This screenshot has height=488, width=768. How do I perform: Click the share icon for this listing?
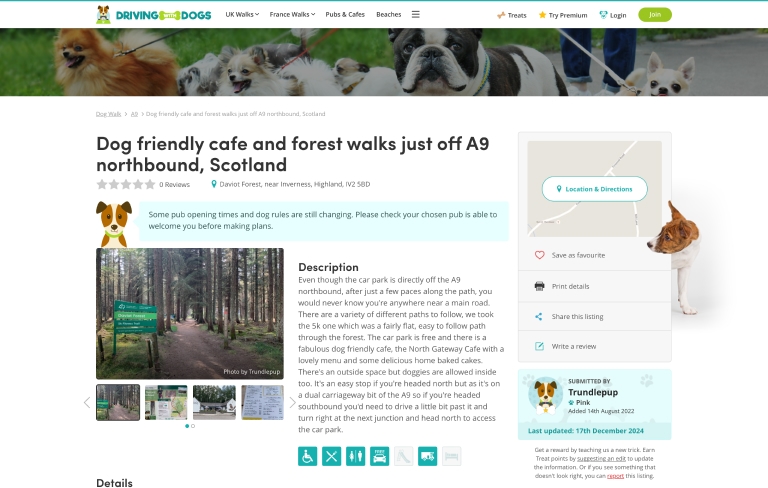[539, 317]
